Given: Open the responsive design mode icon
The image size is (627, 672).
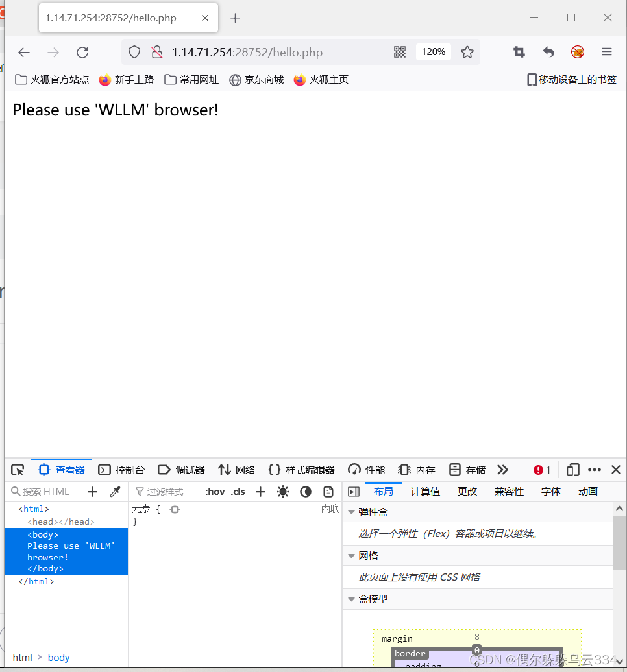Looking at the screenshot, I should click(572, 469).
